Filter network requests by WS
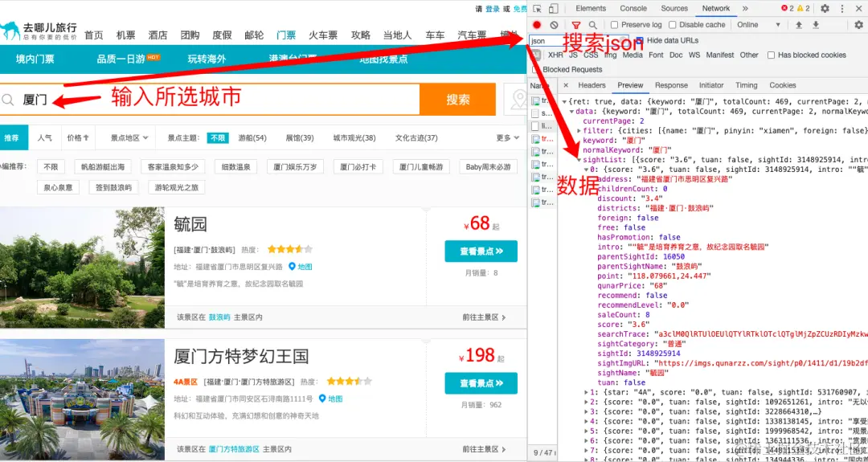Screen dimensions: 868x462 click(x=694, y=55)
